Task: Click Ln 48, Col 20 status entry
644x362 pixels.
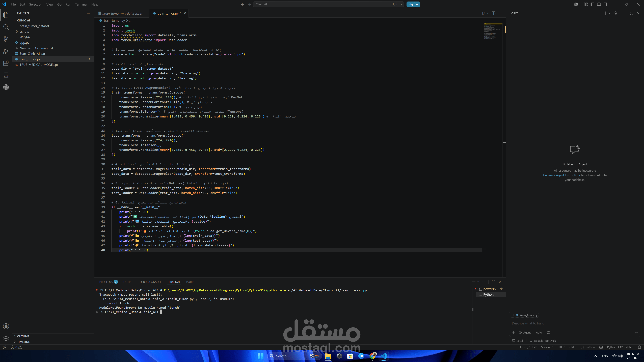Action: (x=528, y=347)
